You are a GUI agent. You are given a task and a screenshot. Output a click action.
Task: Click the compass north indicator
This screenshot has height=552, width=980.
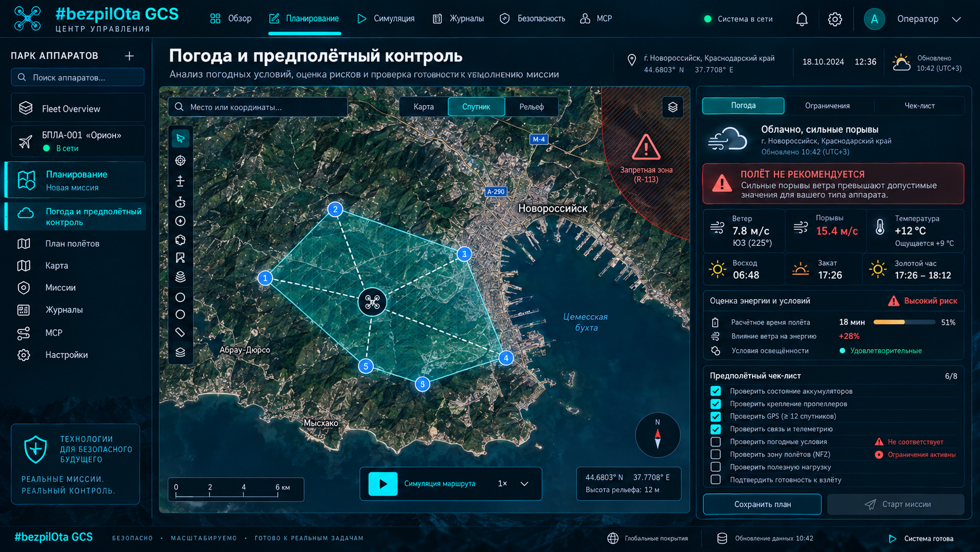click(658, 435)
